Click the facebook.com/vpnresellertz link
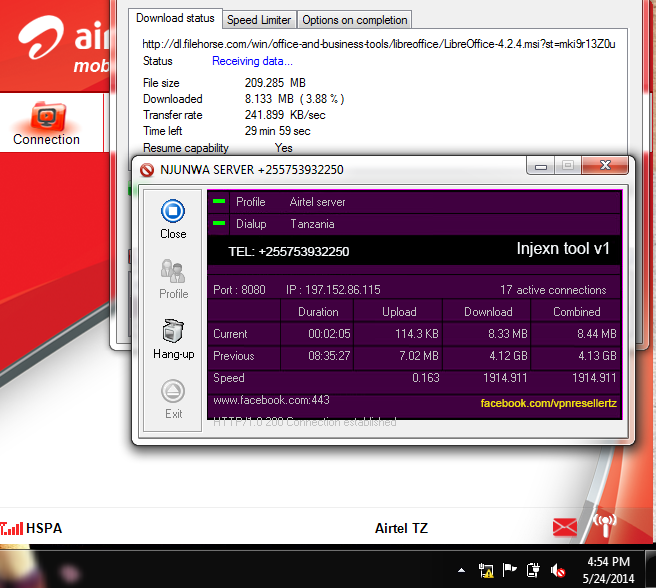The image size is (656, 588). [548, 403]
